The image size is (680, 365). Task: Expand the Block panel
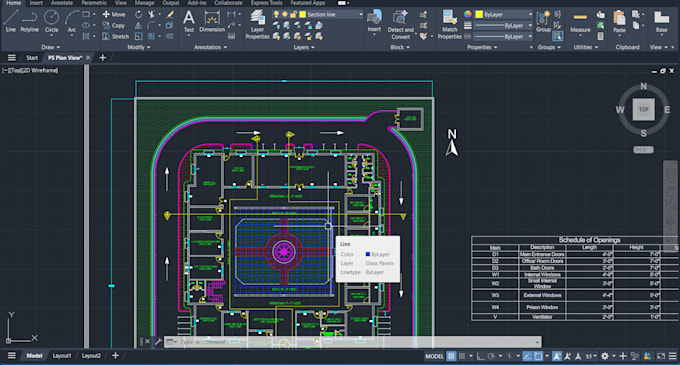click(x=400, y=47)
